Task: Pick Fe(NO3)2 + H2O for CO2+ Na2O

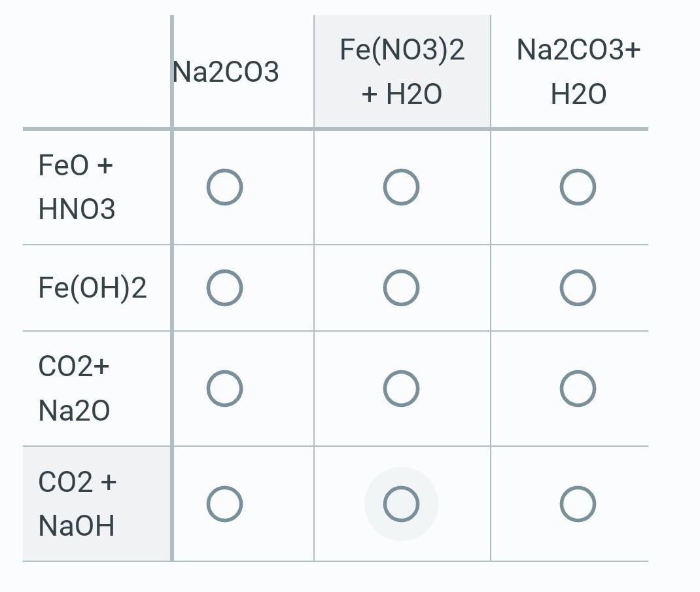Action: (401, 389)
